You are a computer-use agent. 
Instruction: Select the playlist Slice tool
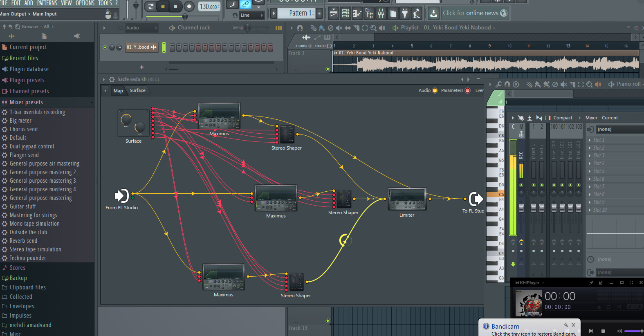(356, 28)
